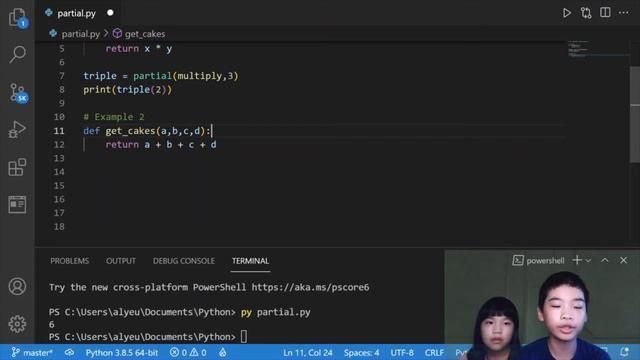Open the Source Control view

[x=17, y=93]
